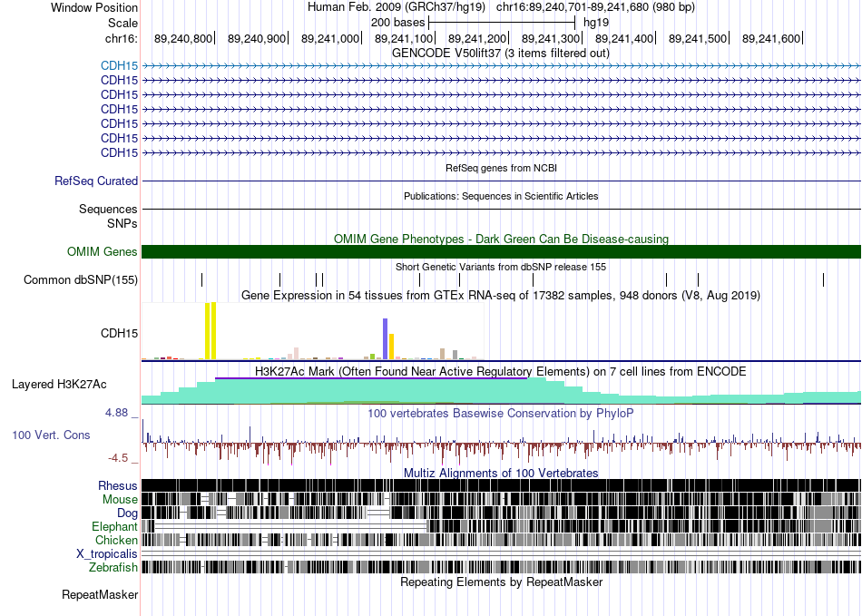Click the 89,241,200 ruler coordinate
The image size is (862, 616).
[x=477, y=38]
